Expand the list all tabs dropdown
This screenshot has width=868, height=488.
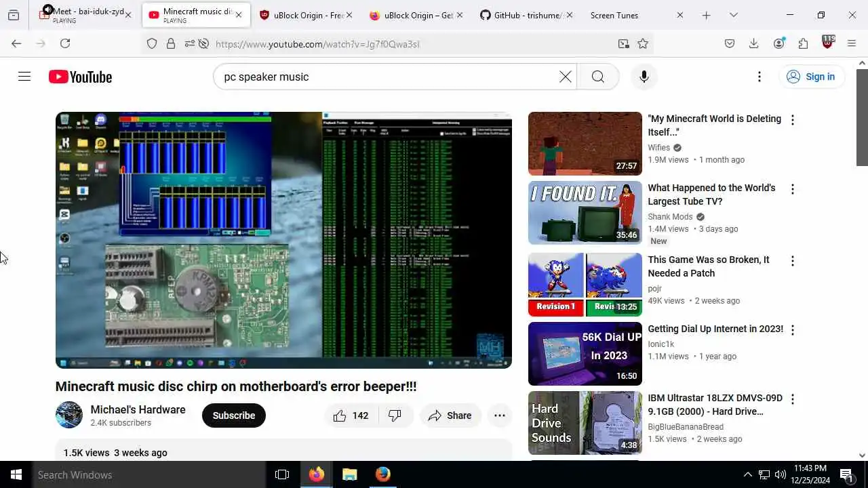point(733,15)
